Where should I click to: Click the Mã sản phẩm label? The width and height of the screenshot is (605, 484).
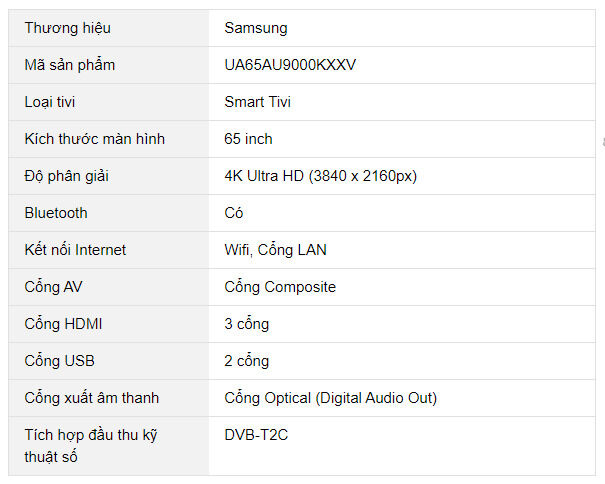70,65
